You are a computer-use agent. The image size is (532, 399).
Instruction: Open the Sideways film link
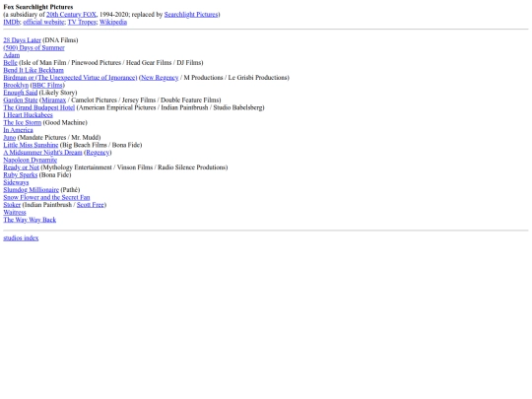point(16,182)
